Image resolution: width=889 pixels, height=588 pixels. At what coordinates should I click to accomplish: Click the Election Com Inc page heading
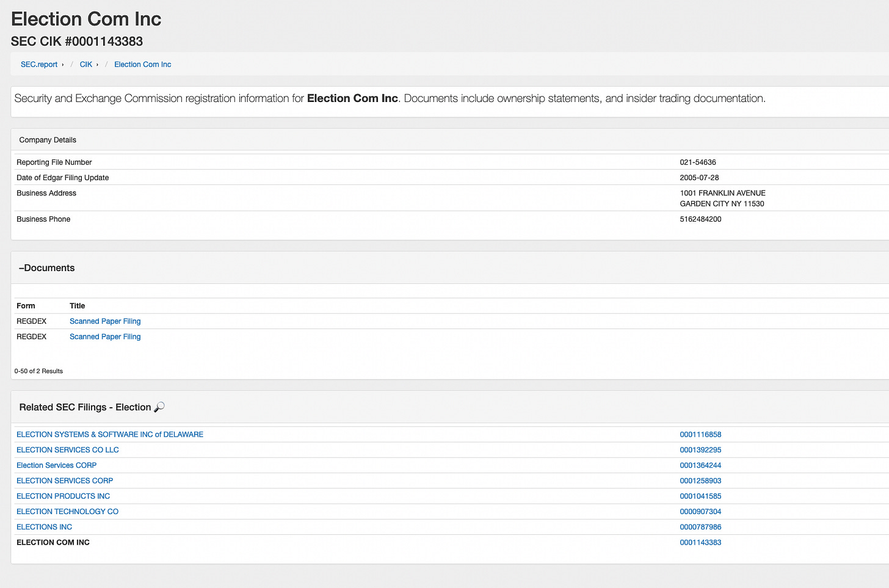pyautogui.click(x=86, y=19)
